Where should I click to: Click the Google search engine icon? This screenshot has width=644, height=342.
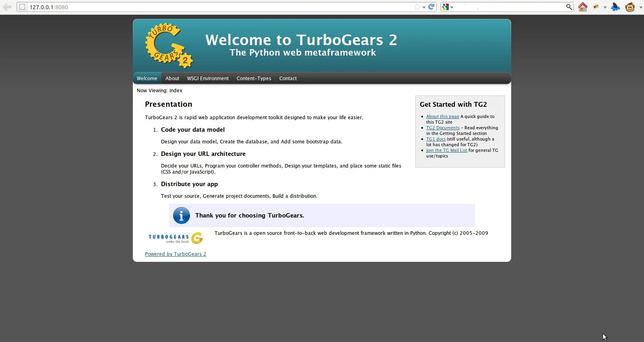[x=446, y=7]
